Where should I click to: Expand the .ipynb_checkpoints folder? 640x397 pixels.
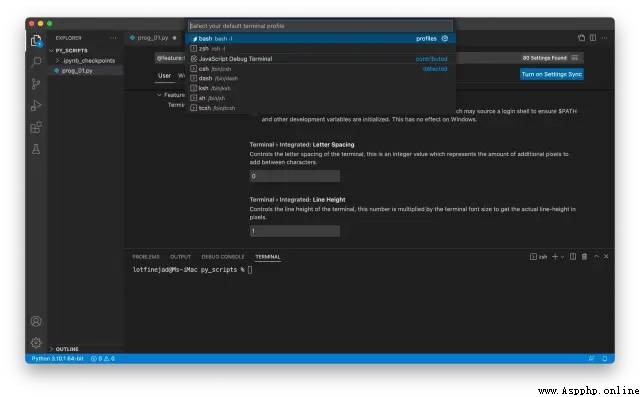point(85,60)
